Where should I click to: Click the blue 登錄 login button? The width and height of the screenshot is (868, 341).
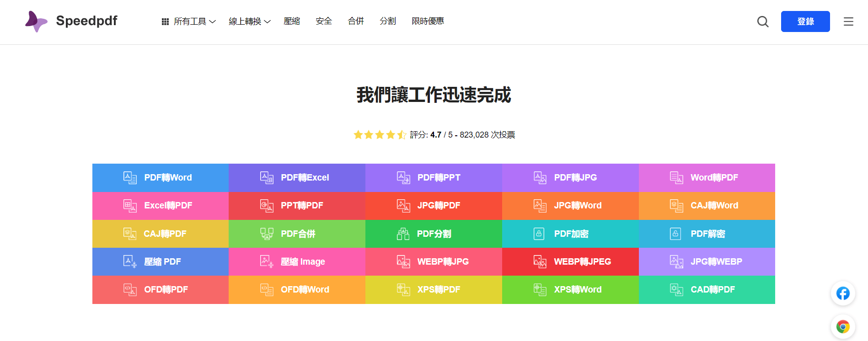(x=805, y=21)
